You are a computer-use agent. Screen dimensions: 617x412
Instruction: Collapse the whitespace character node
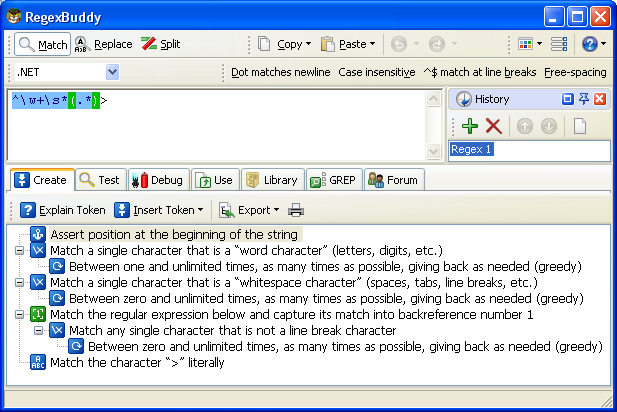(19, 282)
